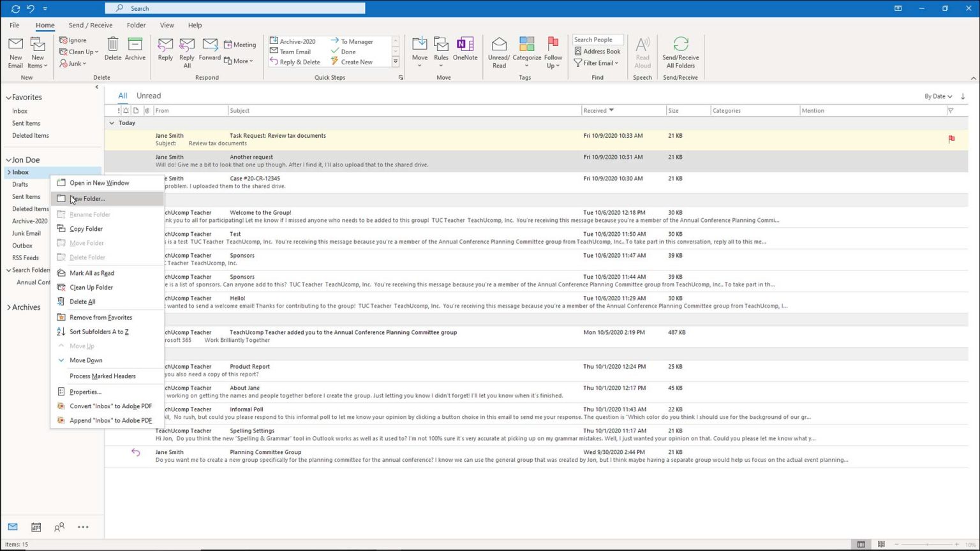Viewport: 980px width, 551px height.
Task: Choose Remove from Favorites
Action: [107, 317]
